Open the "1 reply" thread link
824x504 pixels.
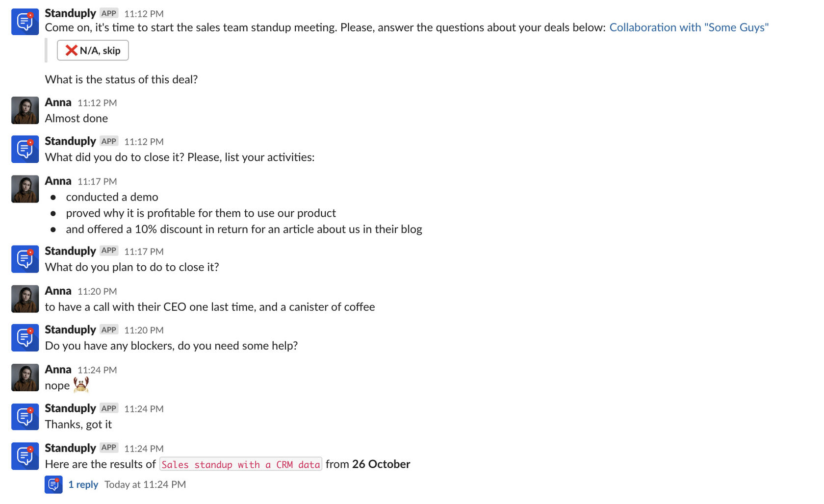click(x=83, y=484)
